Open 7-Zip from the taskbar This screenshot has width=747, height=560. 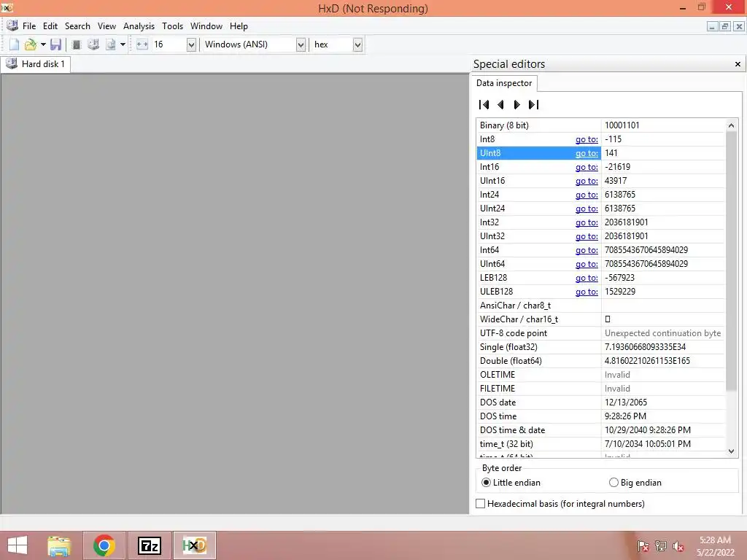pos(149,545)
